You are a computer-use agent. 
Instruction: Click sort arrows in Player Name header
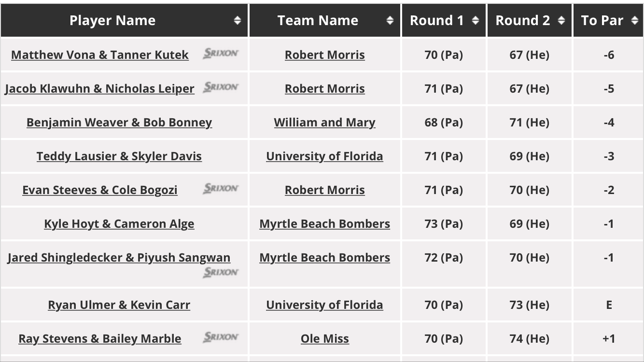point(237,20)
